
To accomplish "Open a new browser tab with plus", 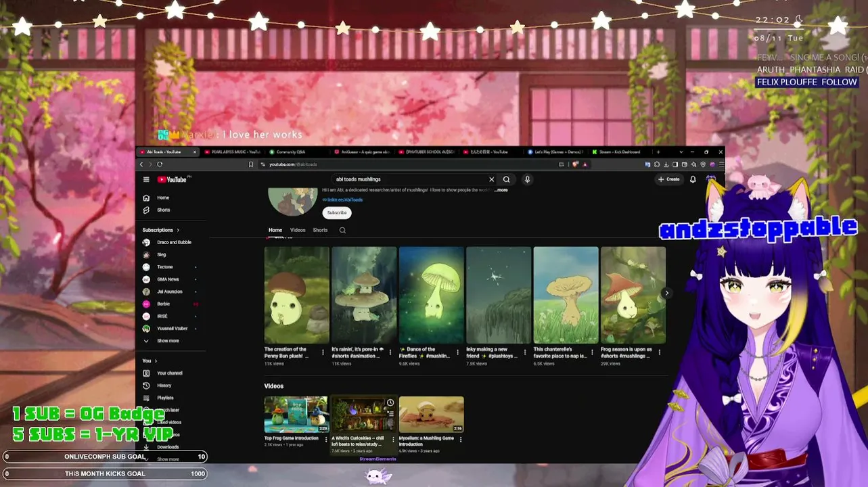I will [x=658, y=152].
